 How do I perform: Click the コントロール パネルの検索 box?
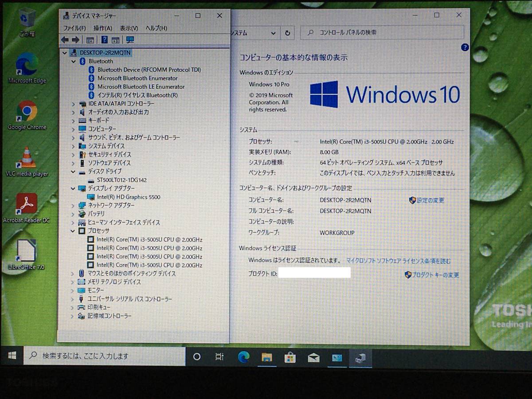382,32
